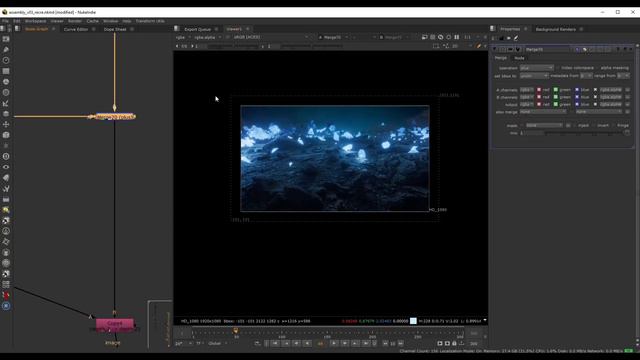The height and width of the screenshot is (360, 640).
Task: Open the Merge operation dropdown
Action: tap(537, 68)
